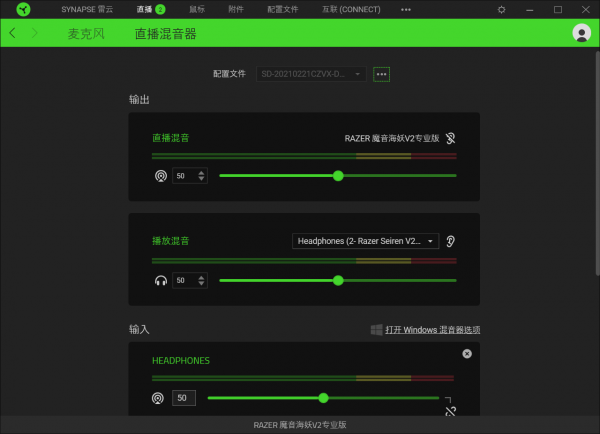This screenshot has height=434, width=600.
Task: Click the bottom RAZER 魔音海妖V2专业版 status bar
Action: [x=300, y=425]
